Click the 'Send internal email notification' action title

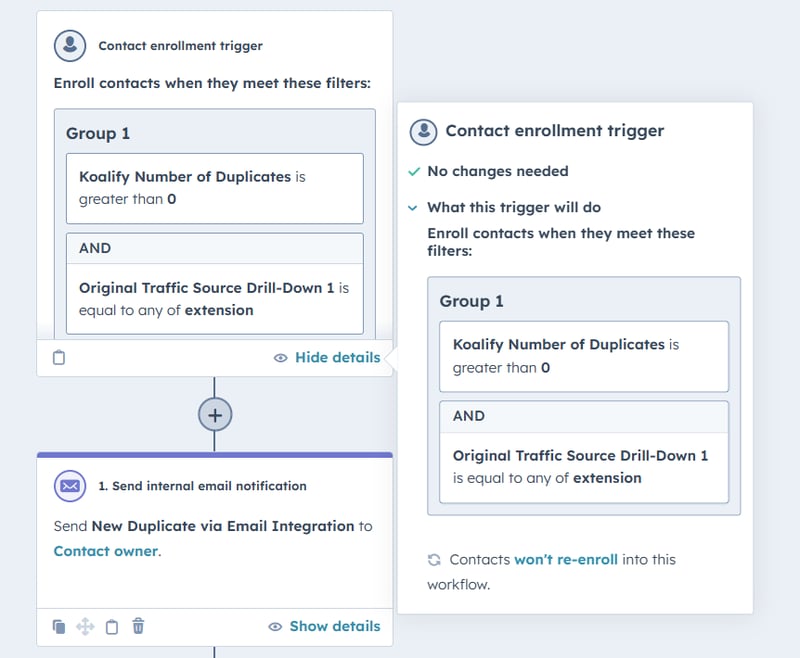pos(202,486)
